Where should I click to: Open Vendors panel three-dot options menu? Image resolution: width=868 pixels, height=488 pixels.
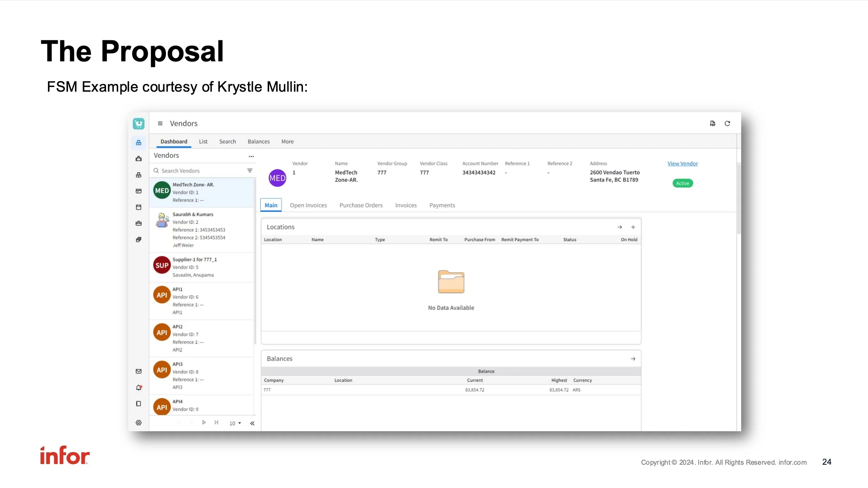tap(251, 156)
